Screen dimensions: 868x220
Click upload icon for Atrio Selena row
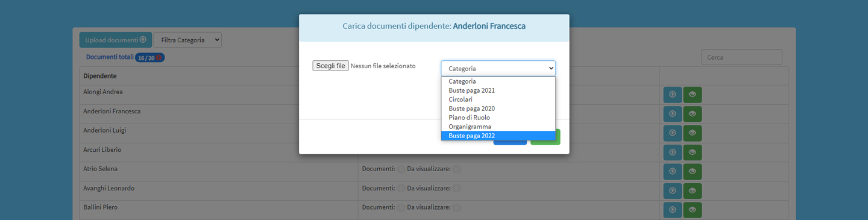pyautogui.click(x=673, y=172)
